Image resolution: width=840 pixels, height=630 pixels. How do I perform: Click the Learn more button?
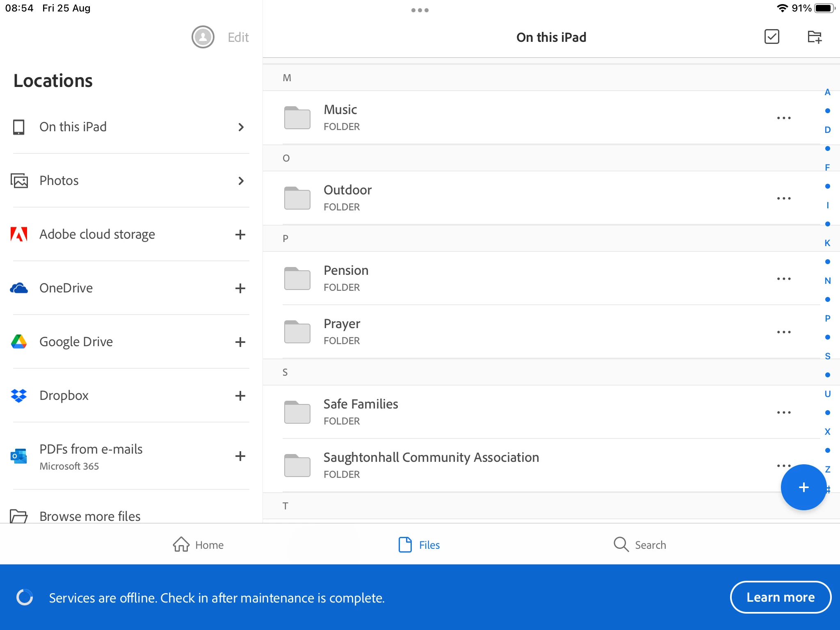(x=780, y=597)
